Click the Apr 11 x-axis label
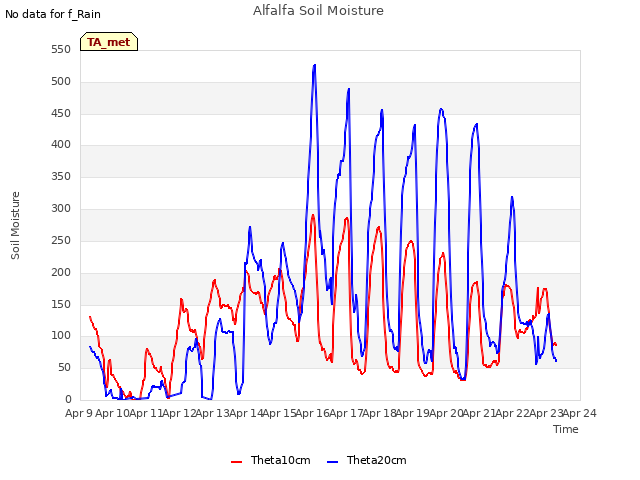Screen dimensions: 640x480 (x=146, y=413)
